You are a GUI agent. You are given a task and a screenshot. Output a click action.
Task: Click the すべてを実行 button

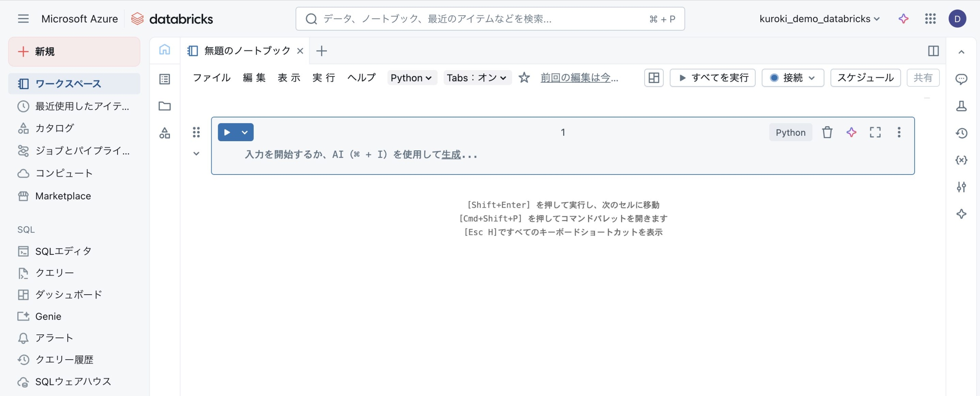712,78
